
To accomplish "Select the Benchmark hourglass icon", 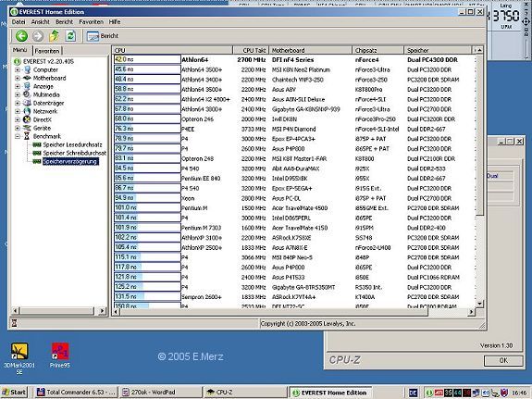I will coord(27,136).
